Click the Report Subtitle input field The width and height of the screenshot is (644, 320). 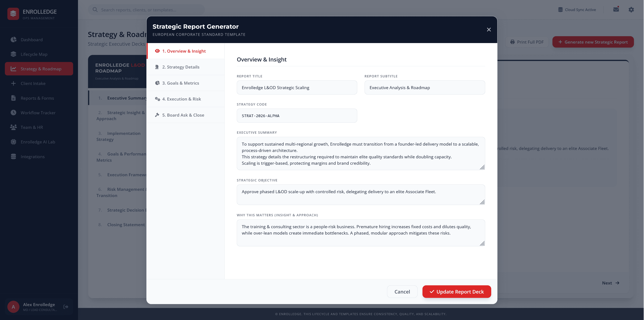(x=424, y=88)
